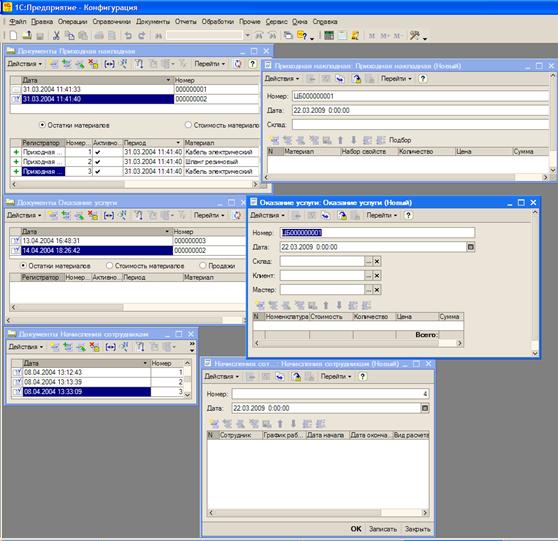Click the New document icon in main toolbar
The height and width of the screenshot is (541, 558).
click(13, 35)
